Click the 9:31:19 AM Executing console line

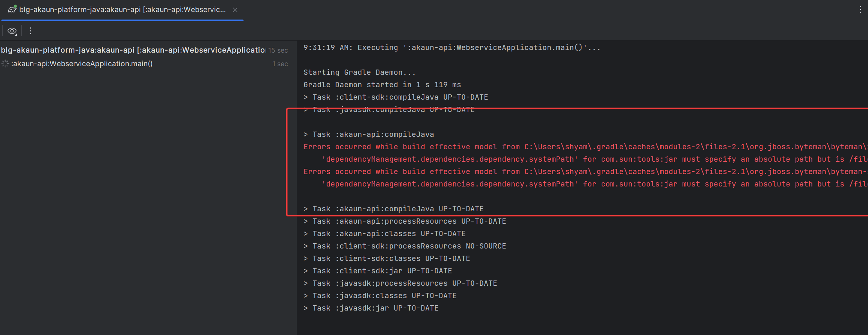click(x=451, y=48)
